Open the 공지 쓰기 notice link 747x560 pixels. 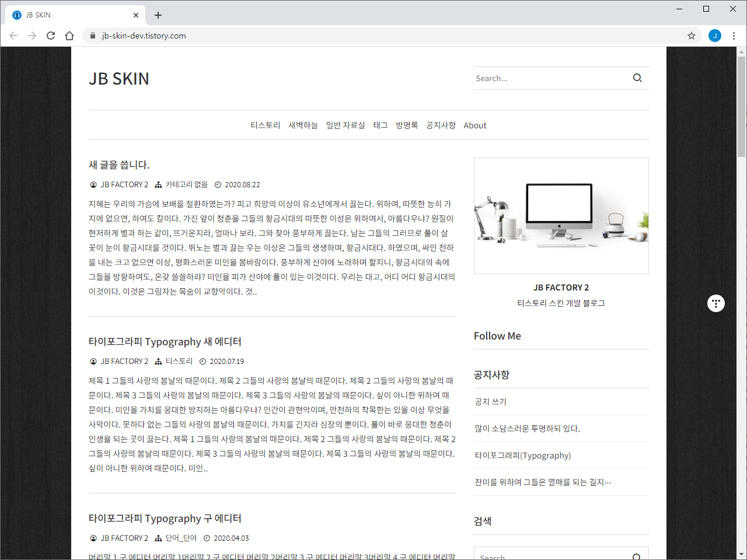click(x=491, y=402)
